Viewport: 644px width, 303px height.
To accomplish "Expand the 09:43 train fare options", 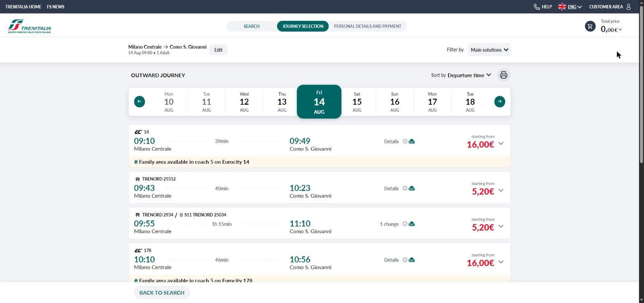I will tap(501, 190).
